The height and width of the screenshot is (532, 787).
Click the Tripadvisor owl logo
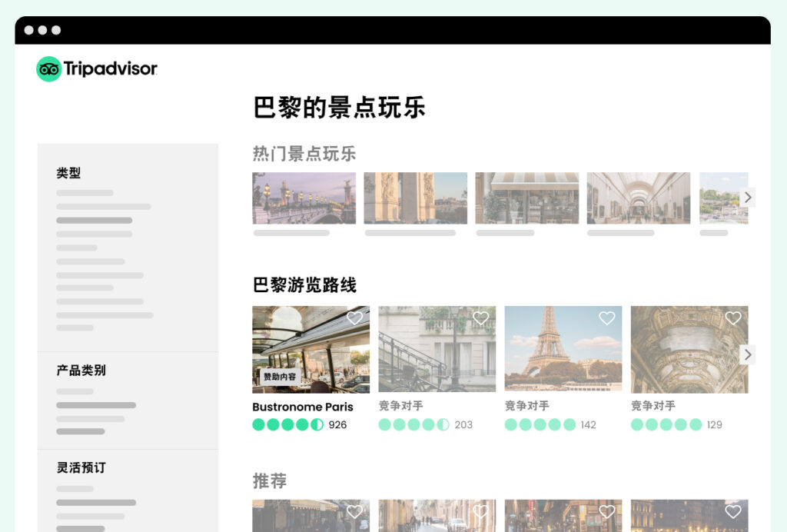pyautogui.click(x=48, y=68)
